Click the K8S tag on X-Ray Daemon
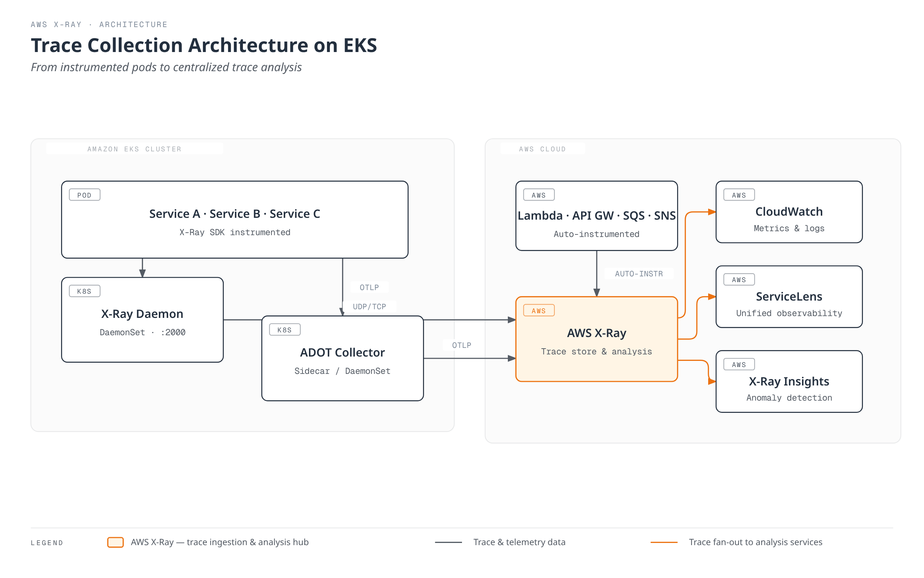 [84, 291]
